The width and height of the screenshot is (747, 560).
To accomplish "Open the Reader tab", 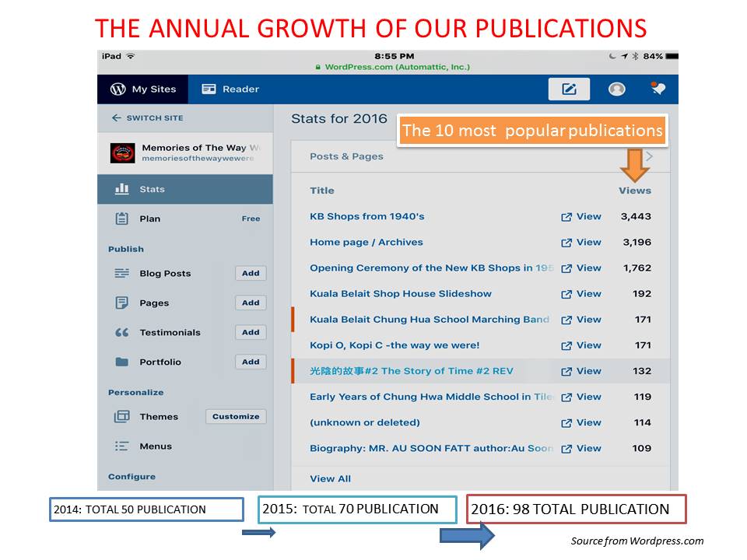I will (x=230, y=89).
